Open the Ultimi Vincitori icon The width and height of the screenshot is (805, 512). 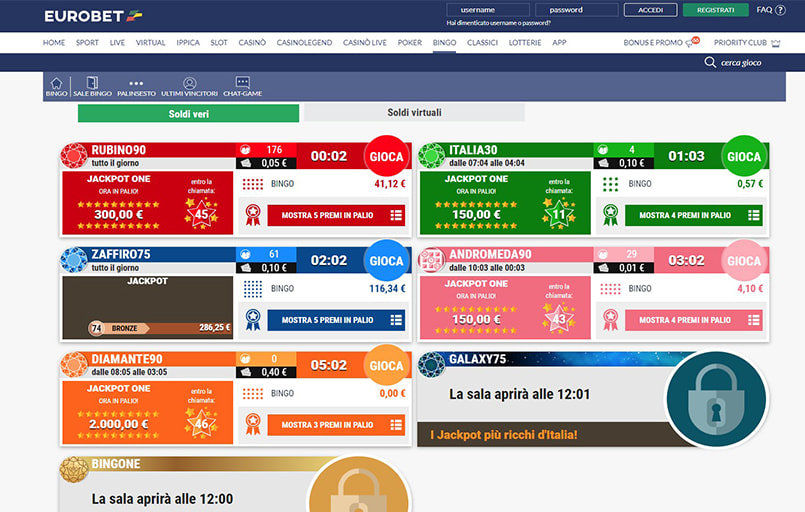pyautogui.click(x=189, y=84)
